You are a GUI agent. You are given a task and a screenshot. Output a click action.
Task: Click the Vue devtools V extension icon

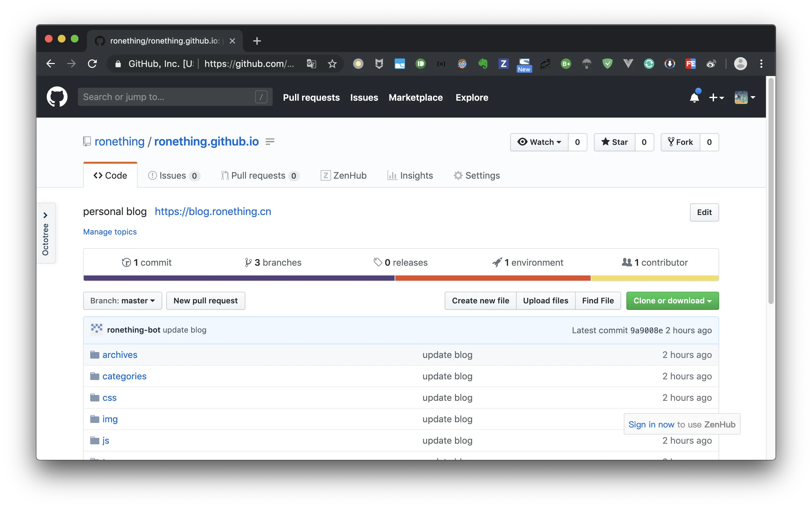[628, 64]
